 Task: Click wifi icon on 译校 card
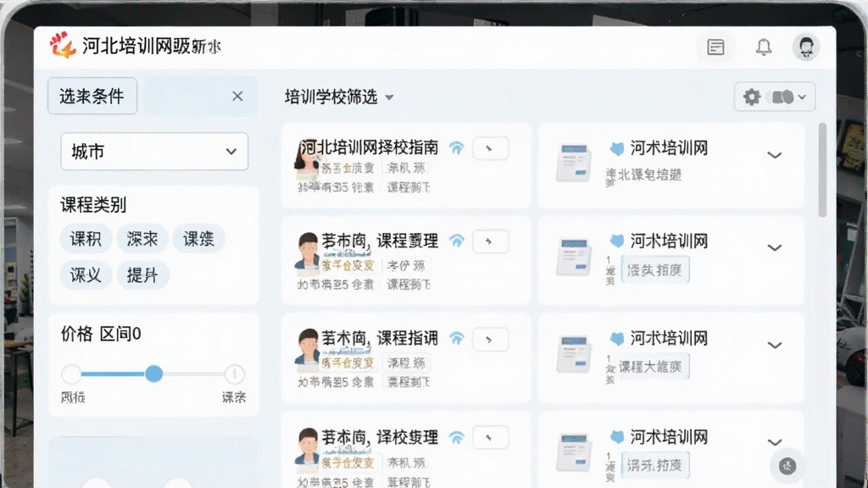pyautogui.click(x=457, y=438)
